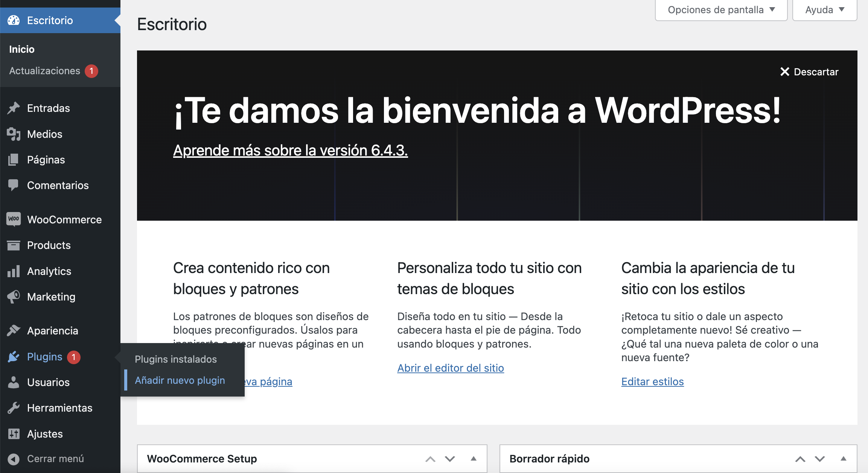
Task: Click the Medios library icon
Action: point(15,133)
